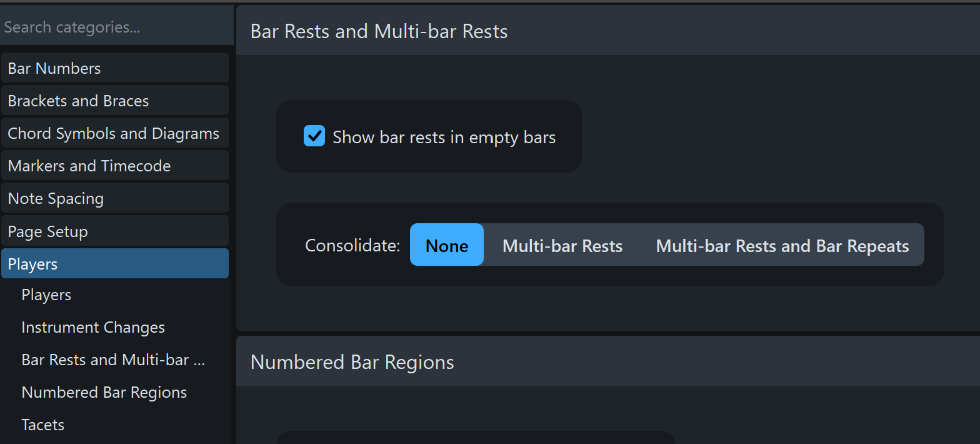Viewport: 980px width, 444px height.
Task: Click the Show bar rests label text
Action: [444, 138]
